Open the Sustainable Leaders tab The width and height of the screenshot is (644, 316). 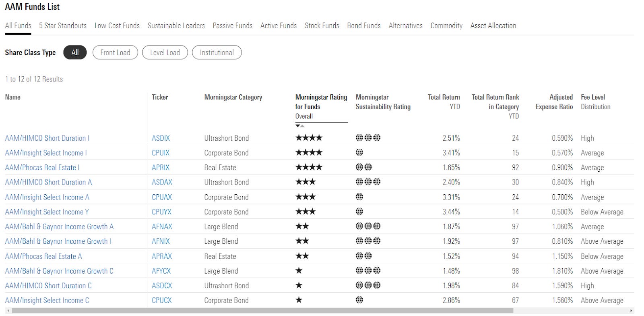point(176,25)
